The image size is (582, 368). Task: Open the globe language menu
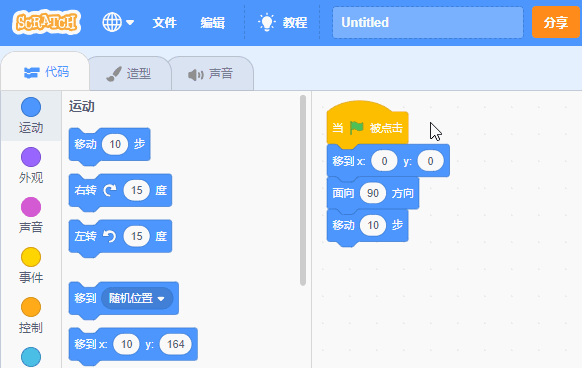point(112,22)
